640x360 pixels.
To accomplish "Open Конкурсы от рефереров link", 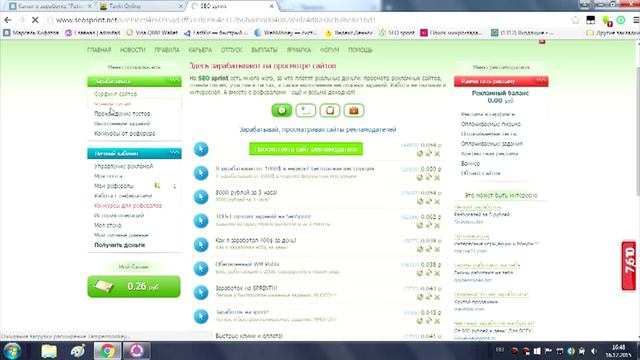I will click(x=124, y=133).
